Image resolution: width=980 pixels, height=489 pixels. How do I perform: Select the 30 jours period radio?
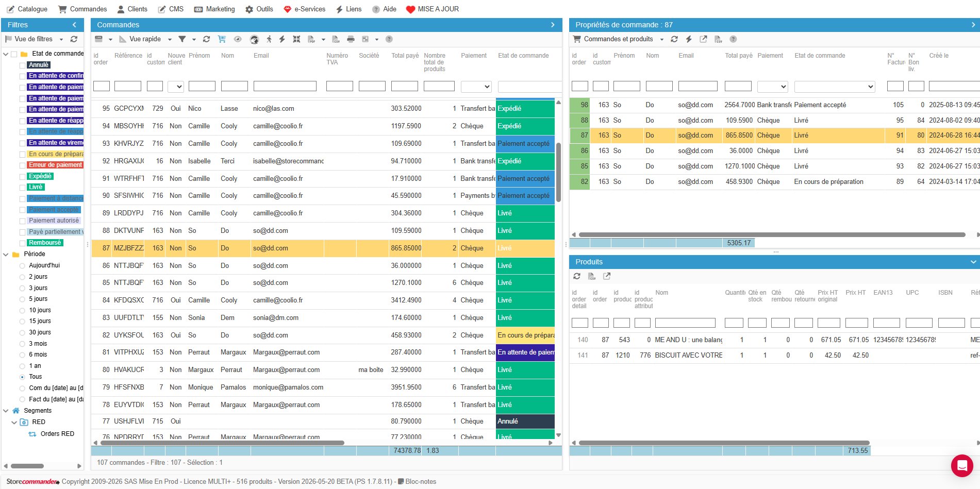click(22, 332)
